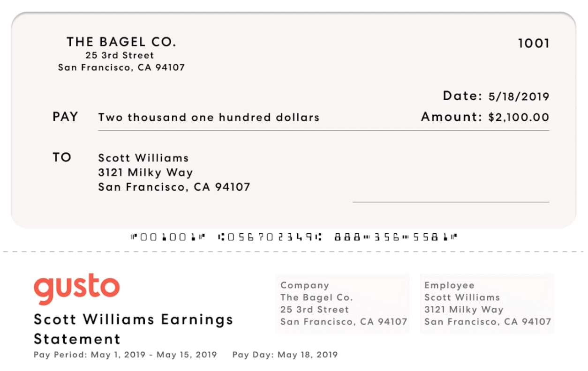This screenshot has width=588, height=371.
Task: Click the PAY label on the check
Action: point(65,117)
